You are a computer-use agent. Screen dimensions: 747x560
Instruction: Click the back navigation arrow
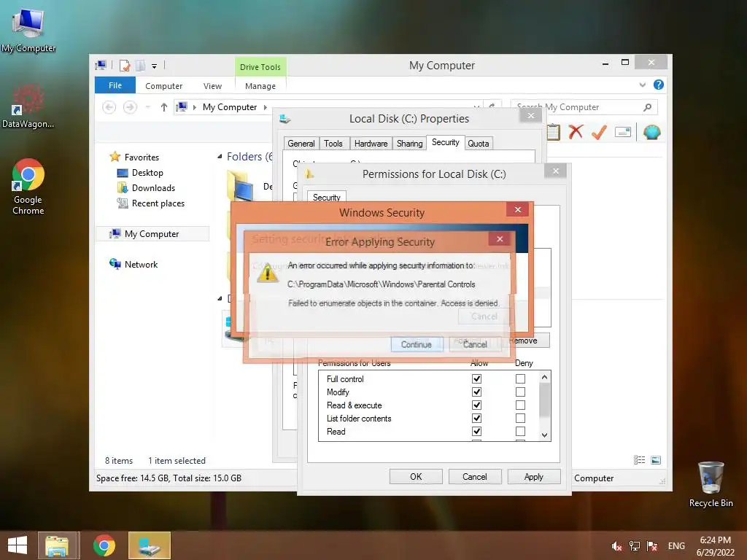click(x=109, y=107)
